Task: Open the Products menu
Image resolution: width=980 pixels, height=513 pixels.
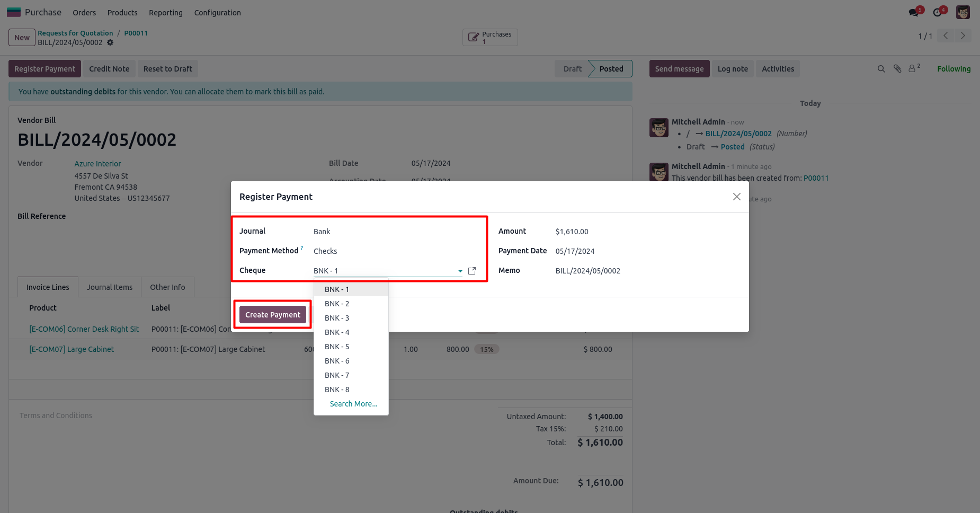Action: [x=122, y=13]
